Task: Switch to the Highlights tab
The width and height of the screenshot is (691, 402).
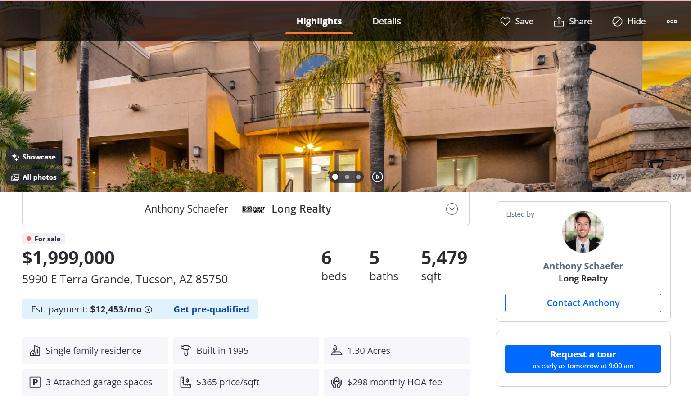Action: tap(319, 21)
